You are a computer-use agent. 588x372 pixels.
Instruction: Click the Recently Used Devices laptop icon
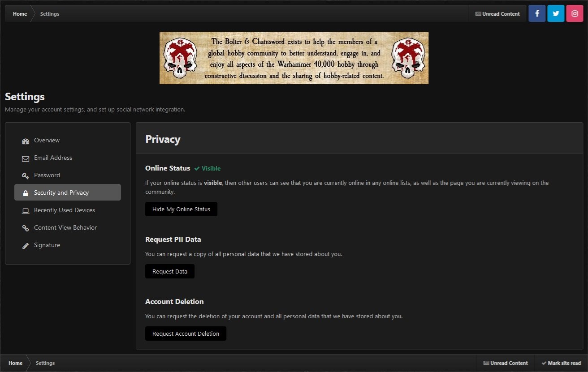tap(26, 210)
